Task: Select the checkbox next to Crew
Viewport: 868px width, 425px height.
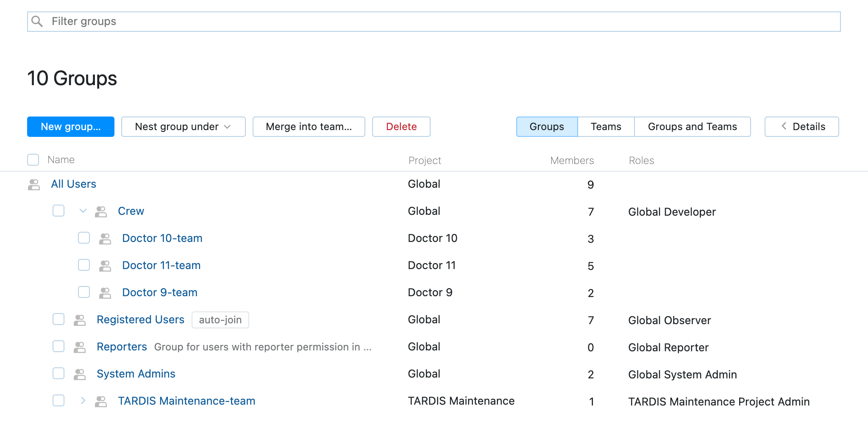Action: (x=58, y=211)
